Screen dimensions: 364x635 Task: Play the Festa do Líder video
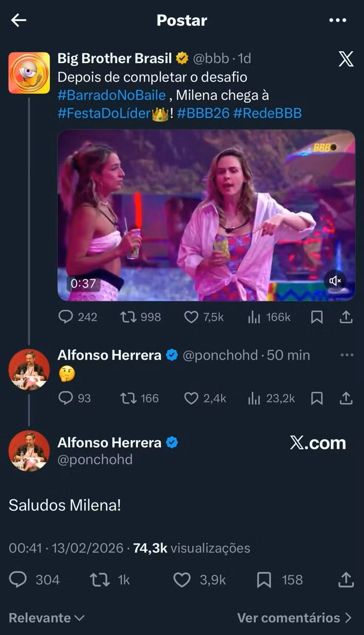coord(206,215)
